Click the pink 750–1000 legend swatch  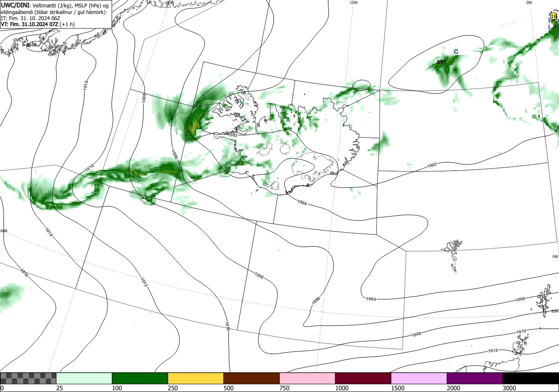pos(307,378)
